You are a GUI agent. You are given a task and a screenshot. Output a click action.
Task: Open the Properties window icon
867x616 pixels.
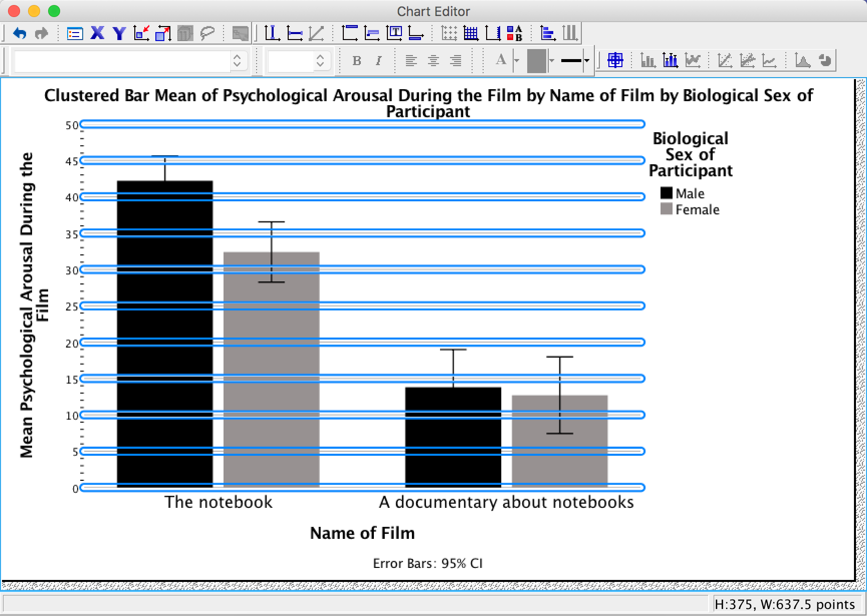[75, 34]
